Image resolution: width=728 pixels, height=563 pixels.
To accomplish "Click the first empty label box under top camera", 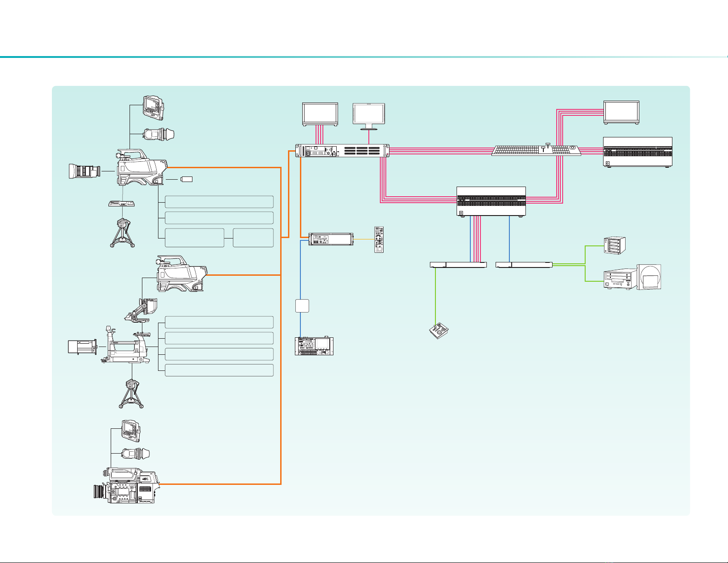I will click(219, 202).
